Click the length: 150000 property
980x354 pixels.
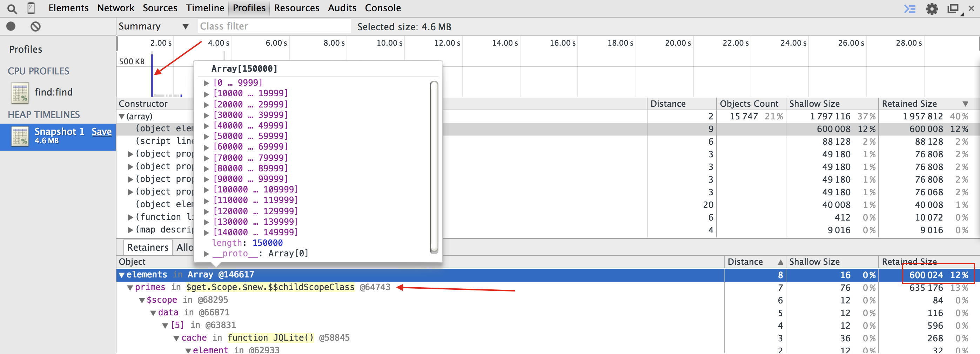[247, 243]
